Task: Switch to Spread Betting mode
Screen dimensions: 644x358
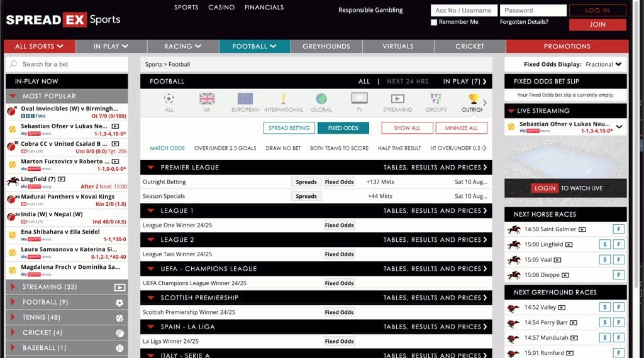Action: coord(289,128)
